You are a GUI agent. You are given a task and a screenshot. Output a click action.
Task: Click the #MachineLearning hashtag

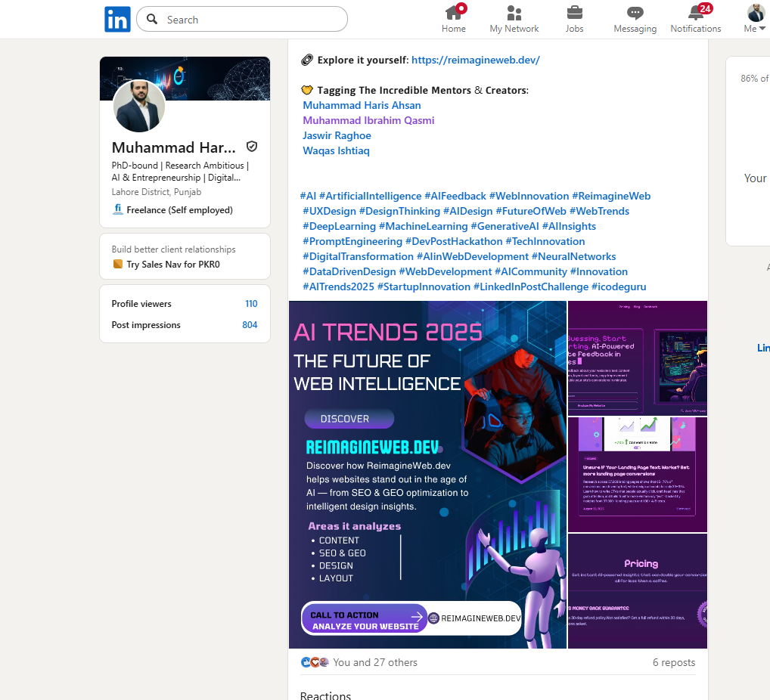click(x=424, y=226)
